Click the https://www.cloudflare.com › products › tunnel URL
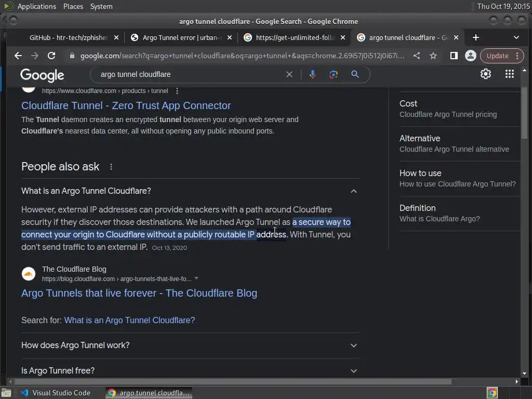Viewport: 532px width, 399px height. click(x=105, y=91)
